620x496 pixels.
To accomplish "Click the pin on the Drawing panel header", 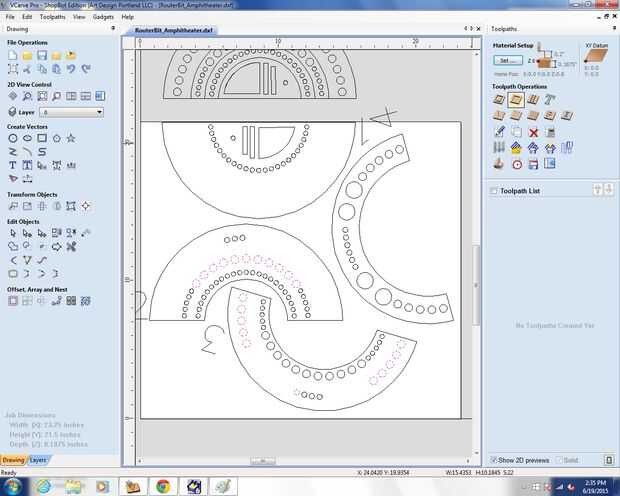I will 113,28.
